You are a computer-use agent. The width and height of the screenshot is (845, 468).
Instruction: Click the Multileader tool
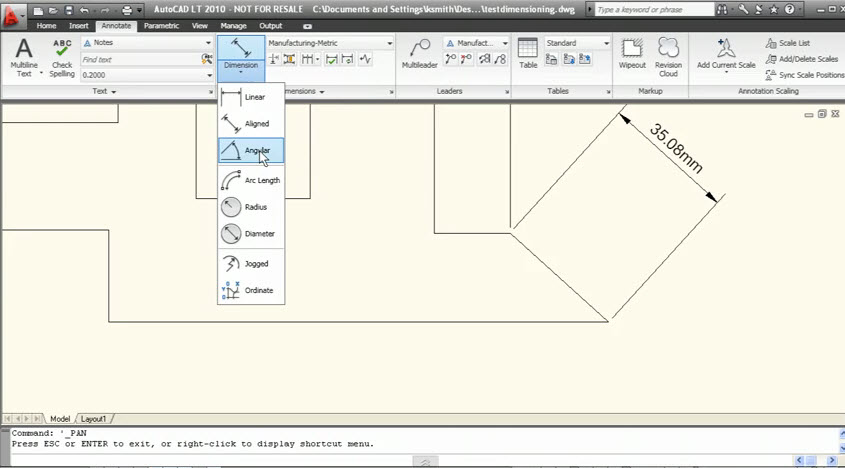point(419,53)
